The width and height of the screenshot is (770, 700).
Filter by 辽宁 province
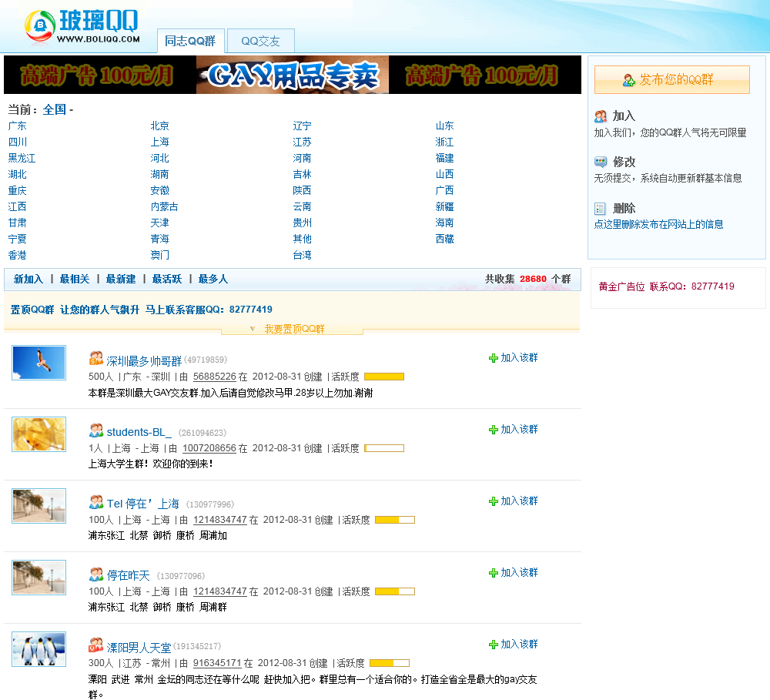point(302,126)
